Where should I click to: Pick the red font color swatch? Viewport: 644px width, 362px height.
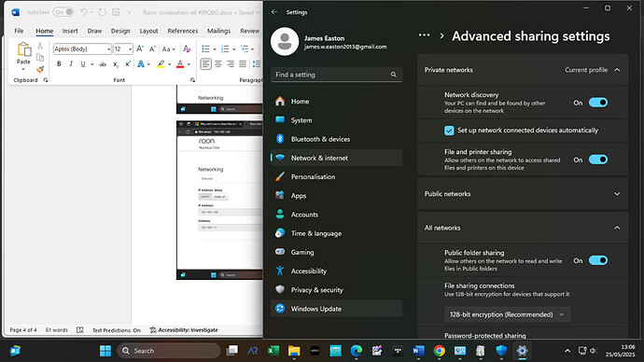coord(180,64)
